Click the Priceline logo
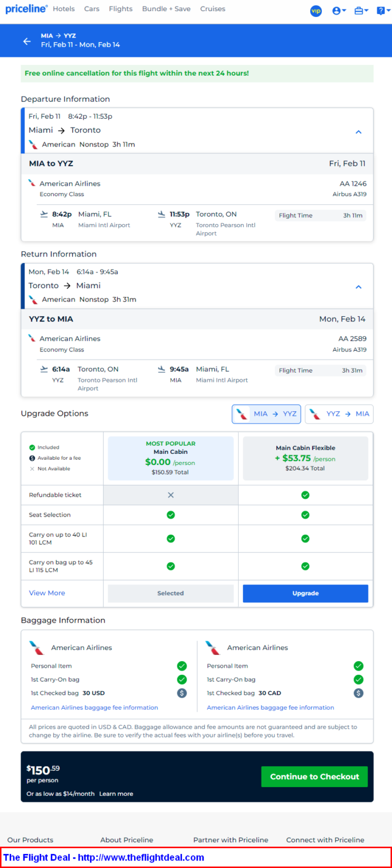Screen dimensions: 392x868 click(26, 9)
